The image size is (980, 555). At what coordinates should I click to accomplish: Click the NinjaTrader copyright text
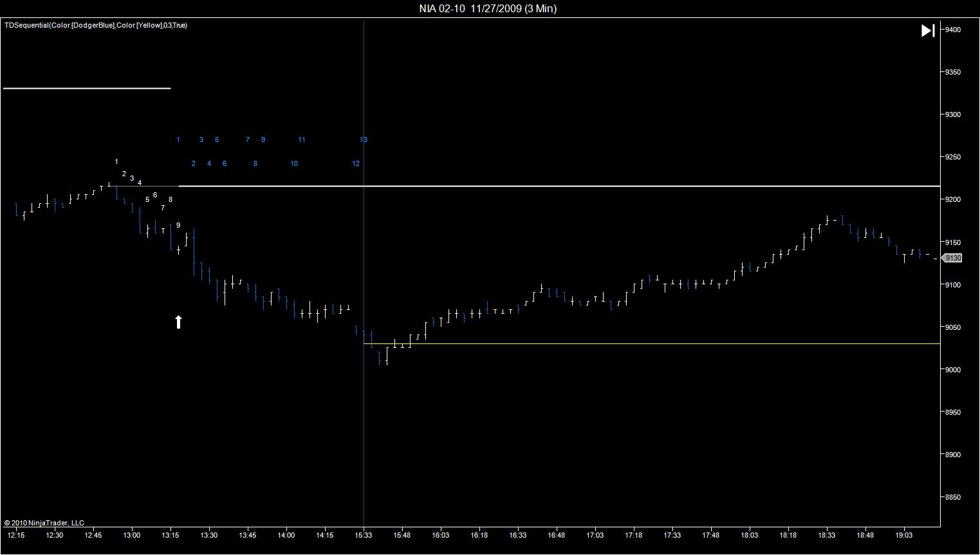[44, 523]
